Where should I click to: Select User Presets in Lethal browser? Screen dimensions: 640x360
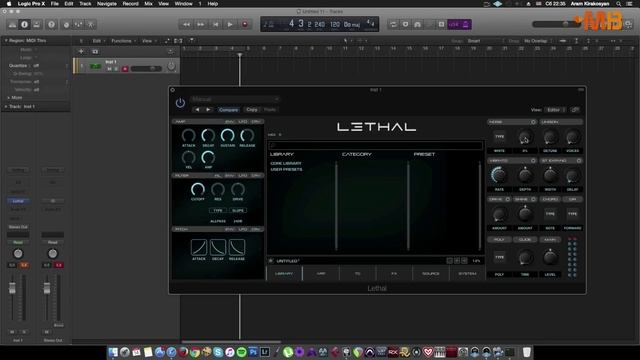pos(286,169)
